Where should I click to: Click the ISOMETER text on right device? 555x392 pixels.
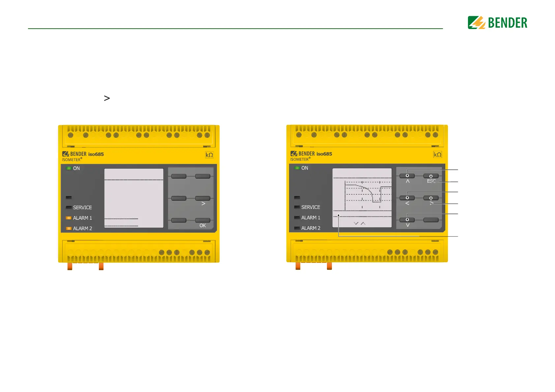300,159
